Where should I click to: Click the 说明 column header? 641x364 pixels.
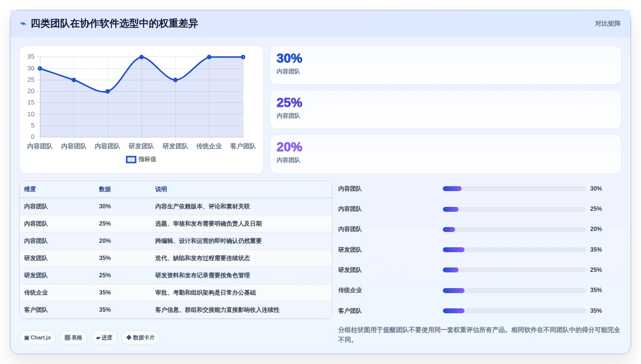pos(161,189)
